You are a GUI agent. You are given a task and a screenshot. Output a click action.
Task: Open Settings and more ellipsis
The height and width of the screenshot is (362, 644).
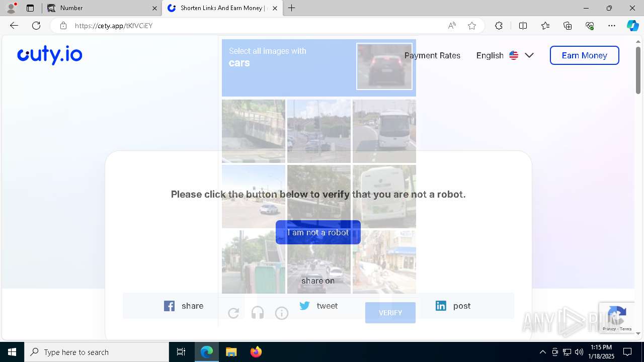(612, 26)
